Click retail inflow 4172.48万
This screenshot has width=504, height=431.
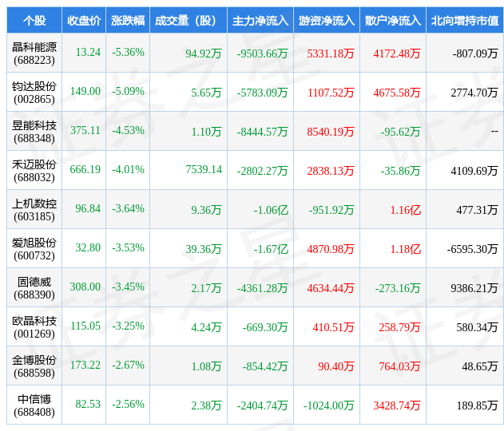click(x=397, y=53)
